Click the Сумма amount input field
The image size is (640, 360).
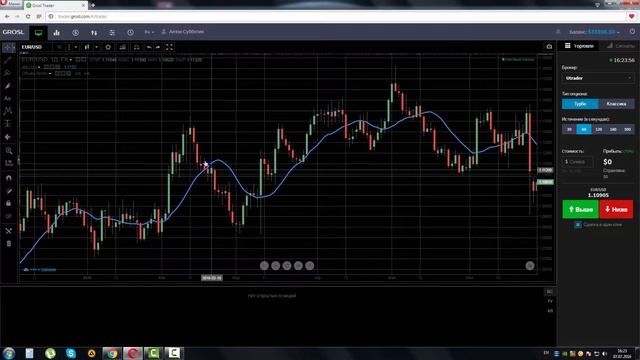pyautogui.click(x=578, y=162)
